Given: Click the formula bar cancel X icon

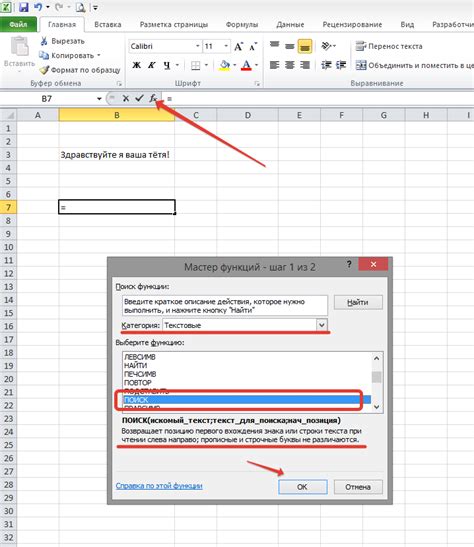Looking at the screenshot, I should tap(126, 99).
